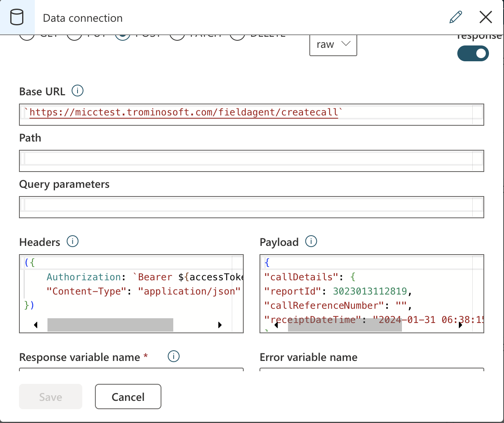Select the GET request method
Viewport: 504px width, 423px height.
27,35
